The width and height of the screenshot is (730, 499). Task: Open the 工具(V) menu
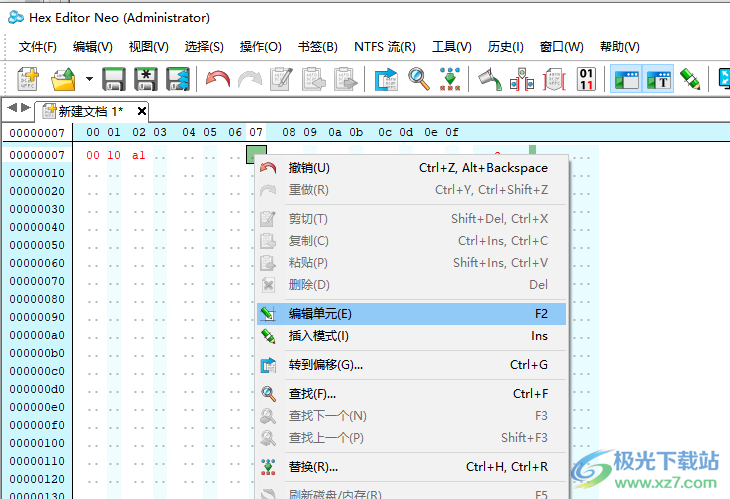(452, 47)
